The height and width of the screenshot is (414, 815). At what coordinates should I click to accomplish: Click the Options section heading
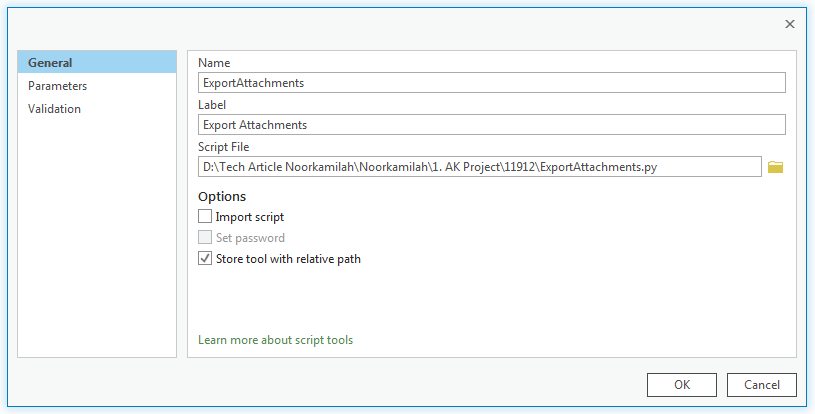[x=222, y=196]
